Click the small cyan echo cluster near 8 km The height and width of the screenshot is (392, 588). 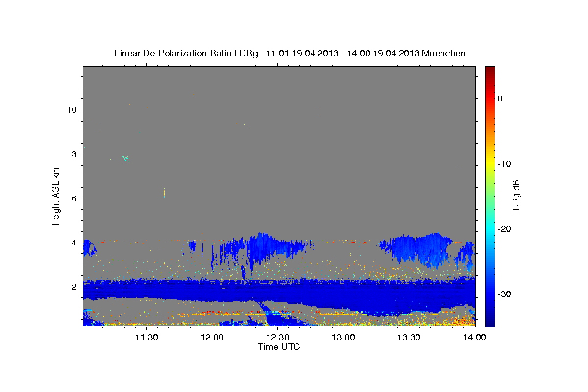(126, 158)
